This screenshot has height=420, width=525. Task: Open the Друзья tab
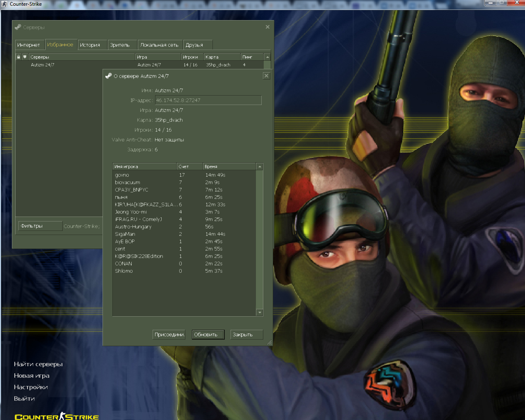[198, 45]
